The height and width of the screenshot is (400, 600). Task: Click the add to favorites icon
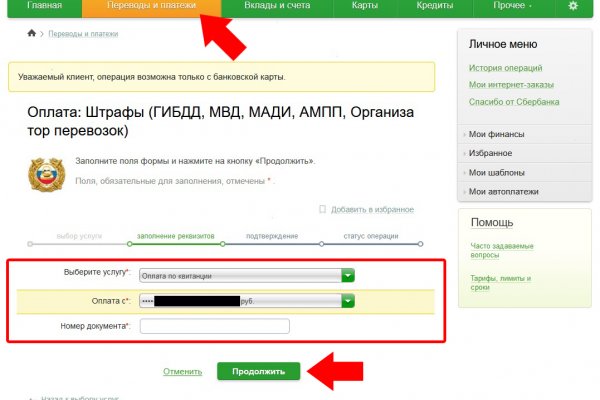(x=322, y=209)
